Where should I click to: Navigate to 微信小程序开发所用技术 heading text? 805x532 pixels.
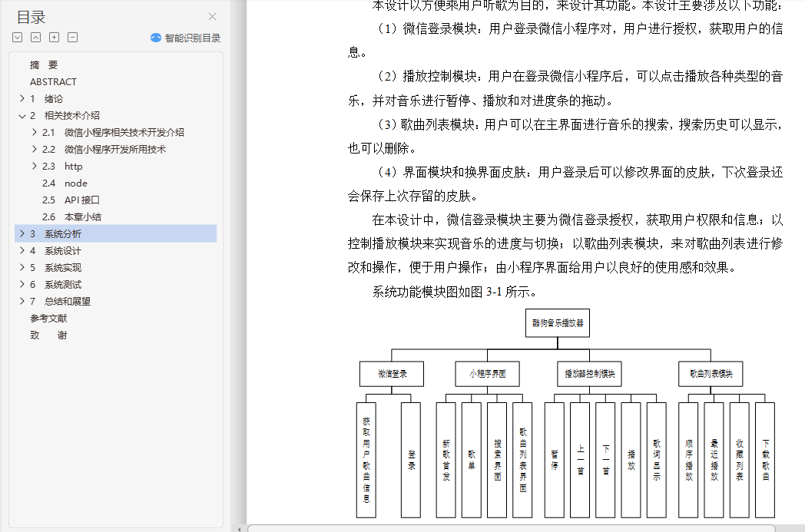pos(115,149)
